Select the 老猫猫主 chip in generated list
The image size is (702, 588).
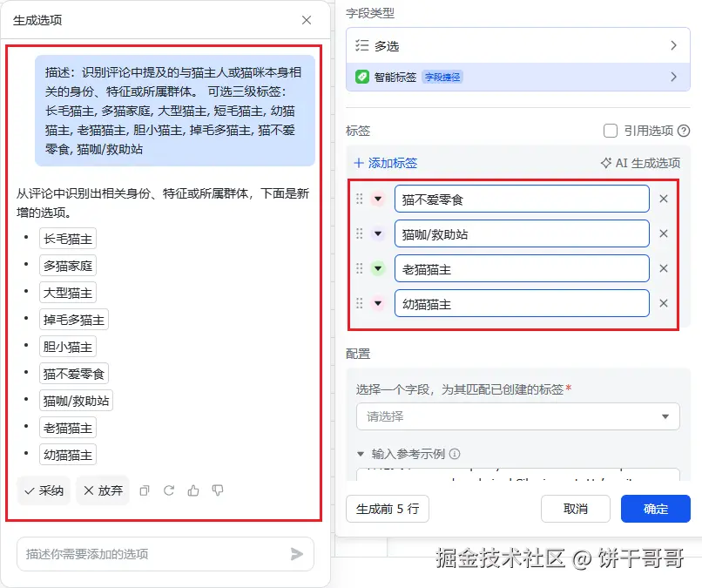coord(68,428)
